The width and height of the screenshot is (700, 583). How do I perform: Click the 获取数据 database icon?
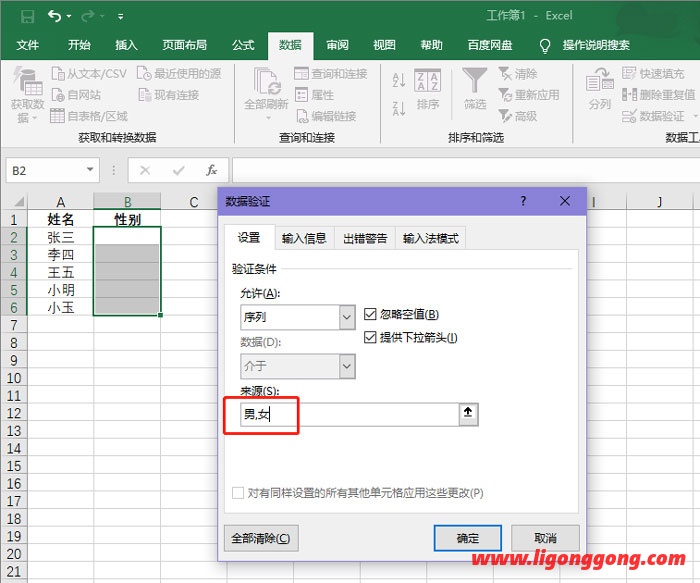pos(28,81)
